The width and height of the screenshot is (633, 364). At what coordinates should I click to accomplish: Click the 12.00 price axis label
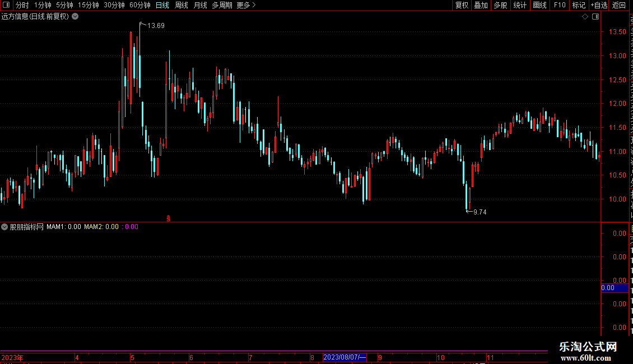pos(618,104)
